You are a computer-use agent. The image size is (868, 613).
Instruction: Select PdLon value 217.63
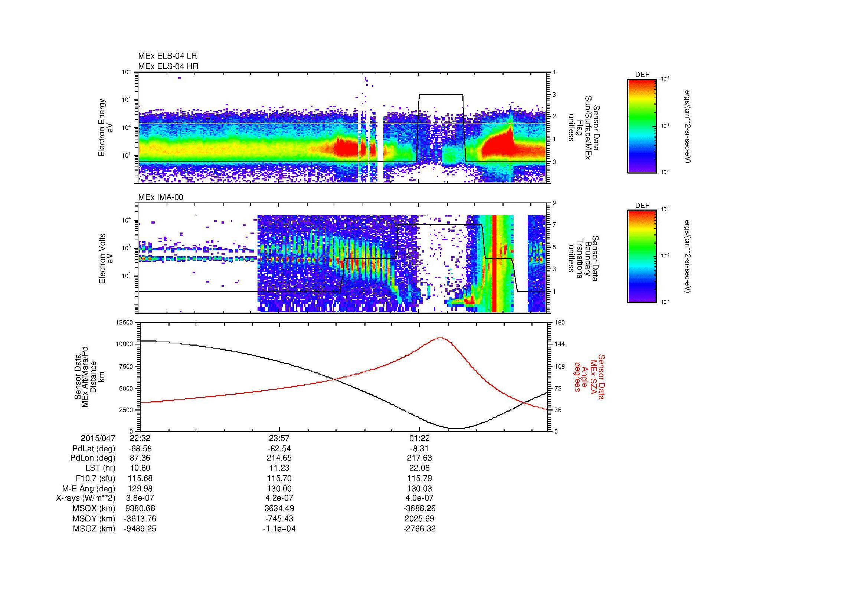click(x=419, y=458)
